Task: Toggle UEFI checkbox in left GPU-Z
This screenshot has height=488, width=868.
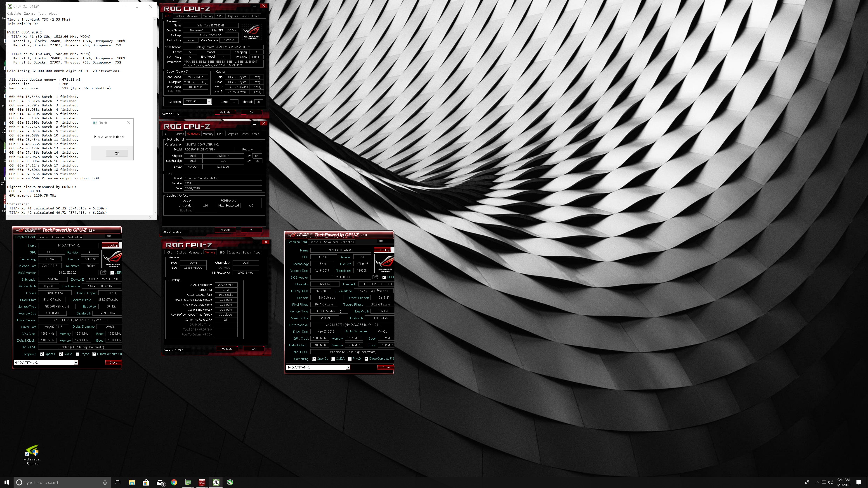Action: (x=112, y=273)
